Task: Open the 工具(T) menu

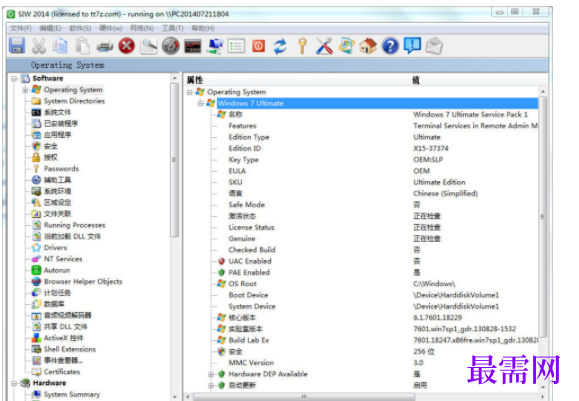Action: coord(172,28)
